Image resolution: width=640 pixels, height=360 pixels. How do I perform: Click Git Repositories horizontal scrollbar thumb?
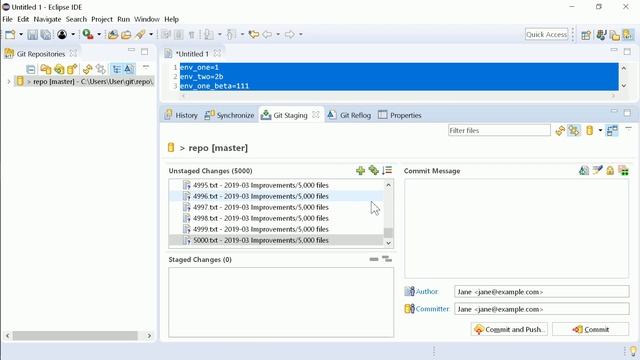pyautogui.click(x=75, y=336)
